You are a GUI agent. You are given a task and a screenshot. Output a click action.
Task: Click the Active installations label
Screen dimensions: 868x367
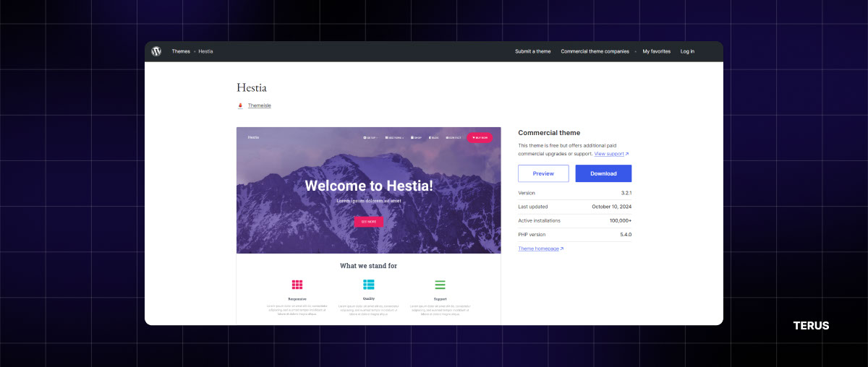540,220
